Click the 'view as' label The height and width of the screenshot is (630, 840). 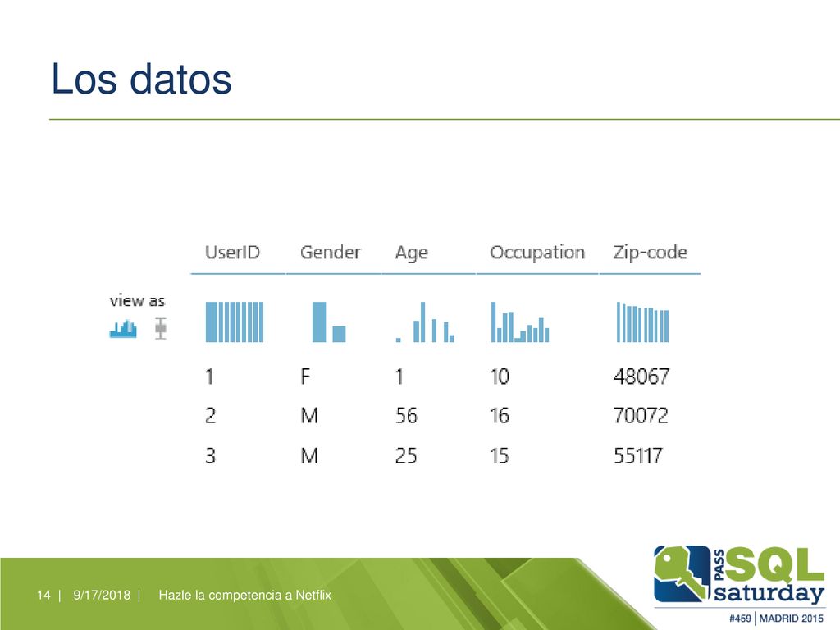click(x=137, y=301)
